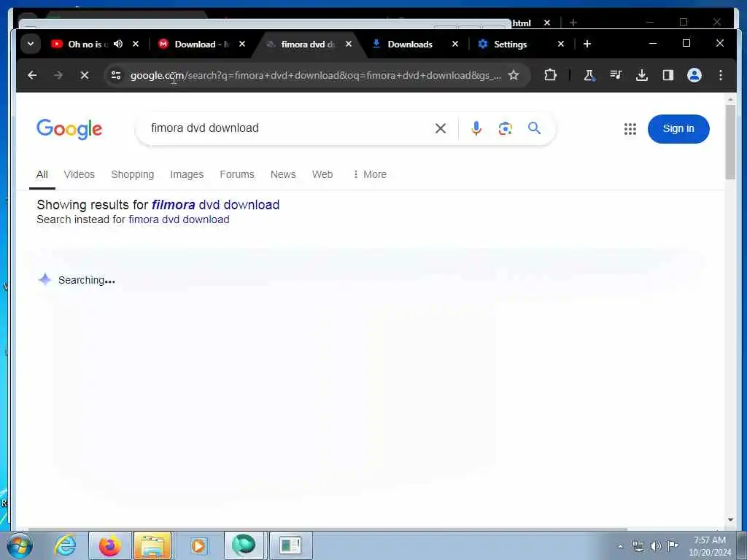
Task: Open Chrome three-dot menu
Action: click(720, 75)
